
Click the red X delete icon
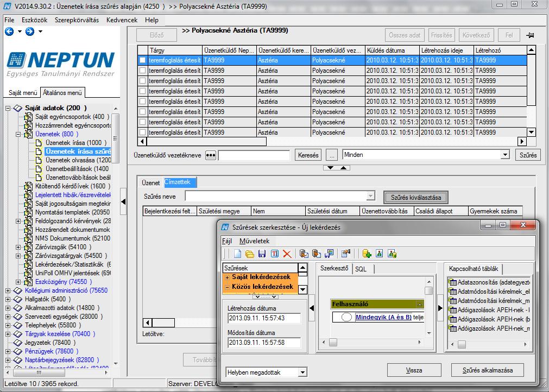point(287,254)
